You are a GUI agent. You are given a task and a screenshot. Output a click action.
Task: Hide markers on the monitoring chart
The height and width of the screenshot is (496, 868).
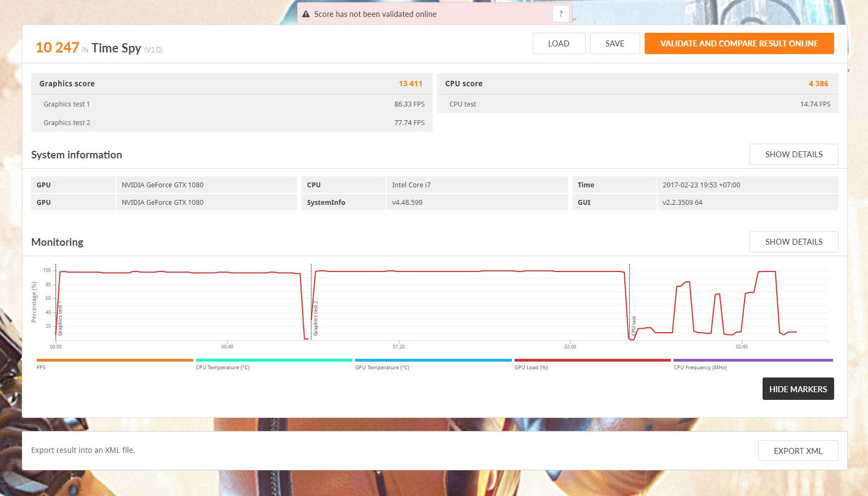pos(798,389)
